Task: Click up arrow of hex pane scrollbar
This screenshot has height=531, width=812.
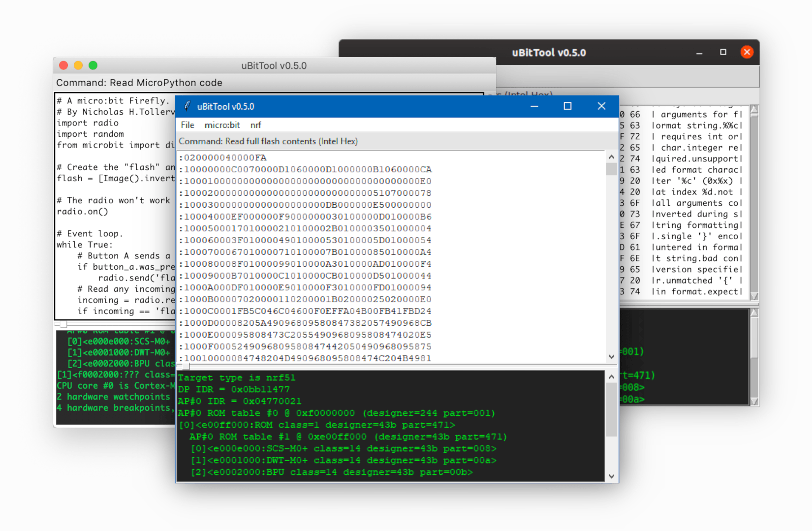Action: [x=611, y=157]
